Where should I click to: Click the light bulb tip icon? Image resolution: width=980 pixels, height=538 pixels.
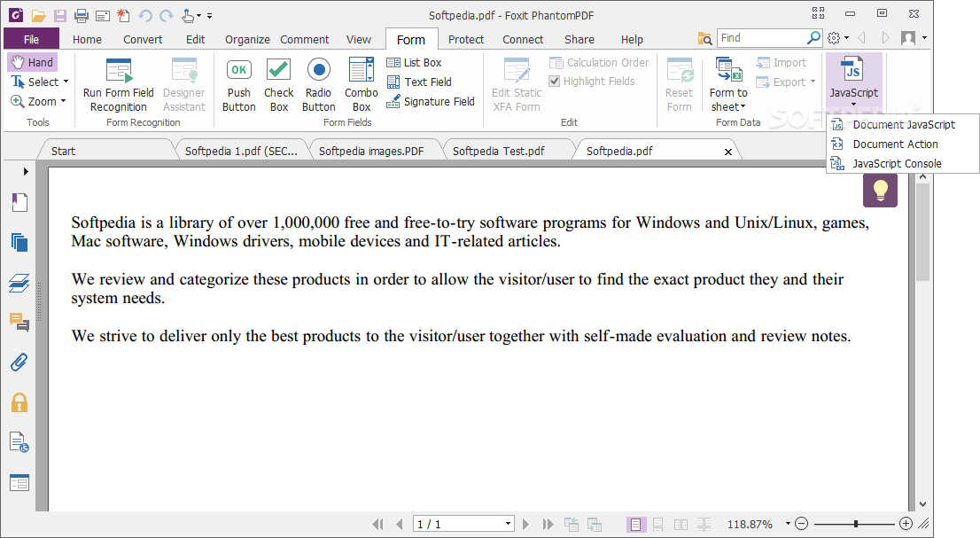click(x=880, y=190)
